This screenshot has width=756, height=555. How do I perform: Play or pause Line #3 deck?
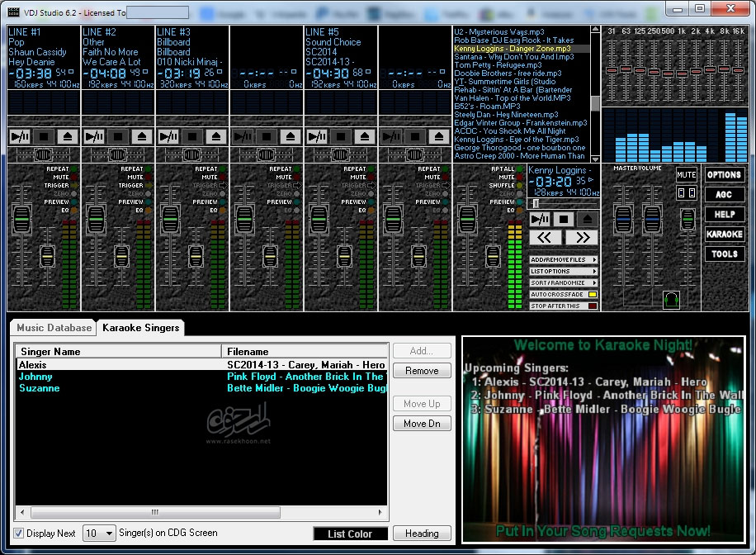(x=168, y=136)
